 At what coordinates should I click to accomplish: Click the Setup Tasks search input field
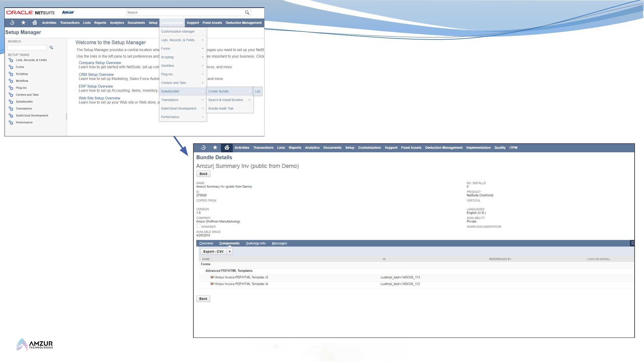tap(27, 48)
